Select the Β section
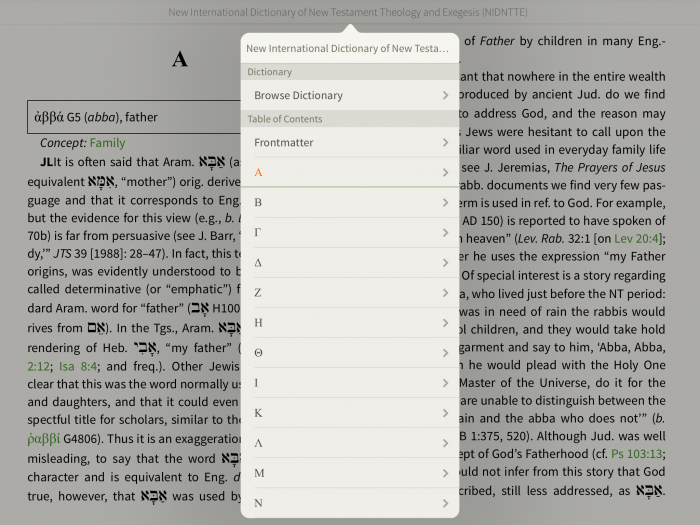 (350, 202)
